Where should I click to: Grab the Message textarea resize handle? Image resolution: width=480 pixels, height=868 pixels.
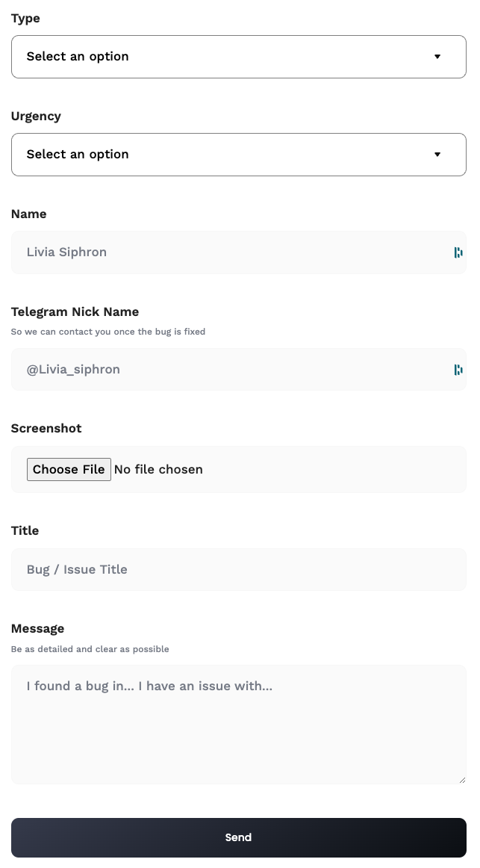coord(462,780)
